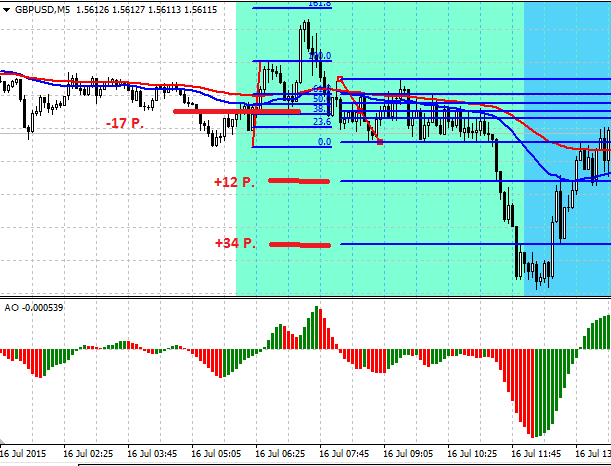
Task: Select the '-17 P.' loss label
Action: [125, 124]
